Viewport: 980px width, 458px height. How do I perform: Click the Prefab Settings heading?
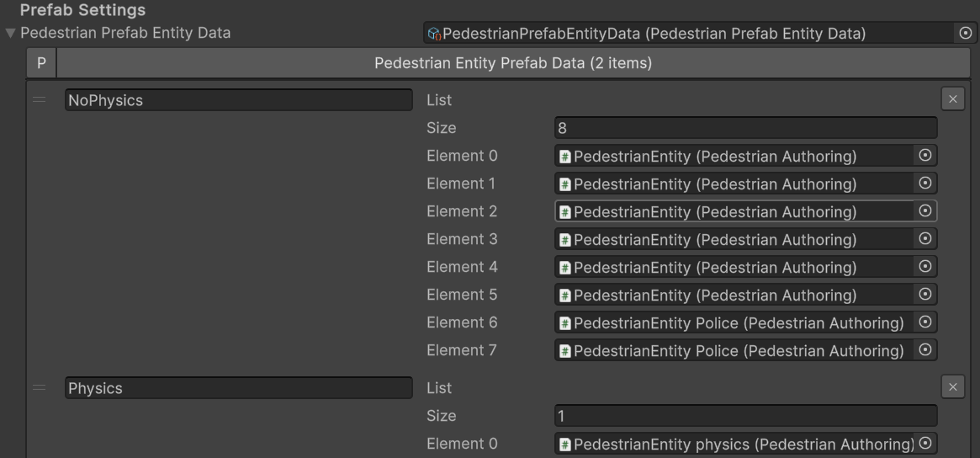click(82, 10)
